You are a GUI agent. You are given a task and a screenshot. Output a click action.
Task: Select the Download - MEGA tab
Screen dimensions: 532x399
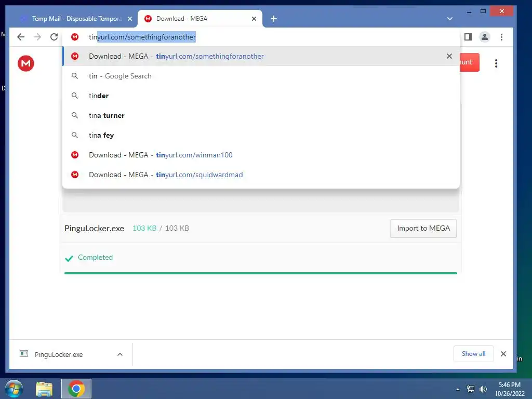[200, 19]
